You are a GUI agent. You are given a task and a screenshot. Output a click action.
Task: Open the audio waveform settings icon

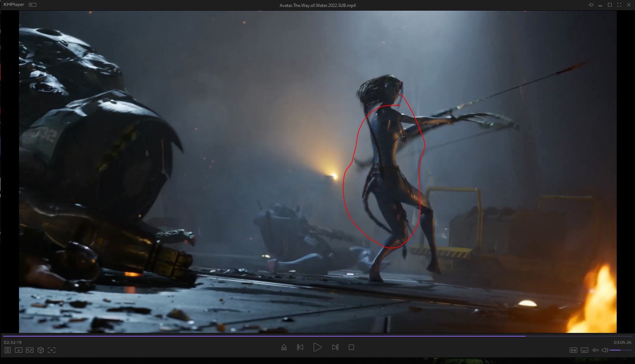pos(595,350)
